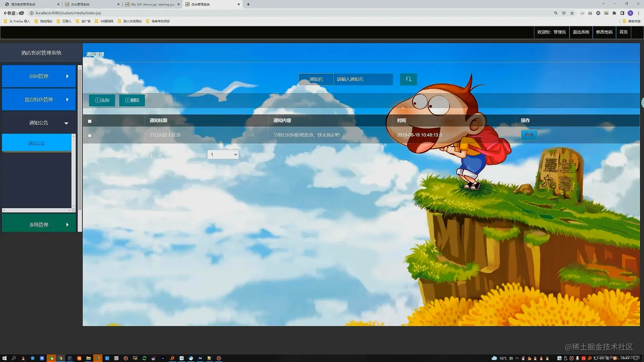Tick the checkbox for 节日房价大优惠 row
This screenshot has height=362, width=644.
[x=89, y=136]
